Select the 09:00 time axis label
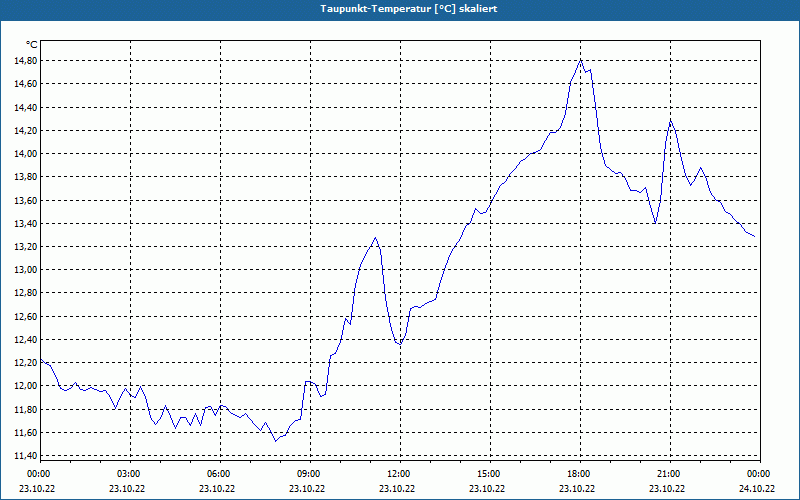The height and width of the screenshot is (500, 800). click(311, 474)
